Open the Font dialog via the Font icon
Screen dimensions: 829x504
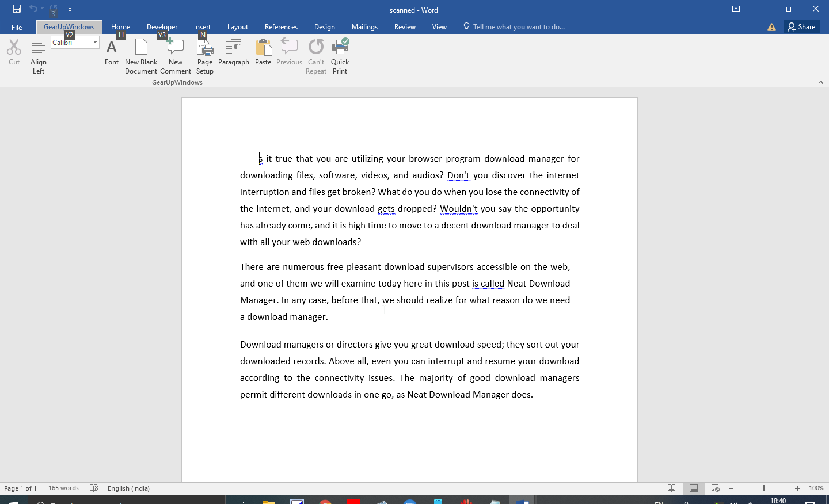point(111,53)
